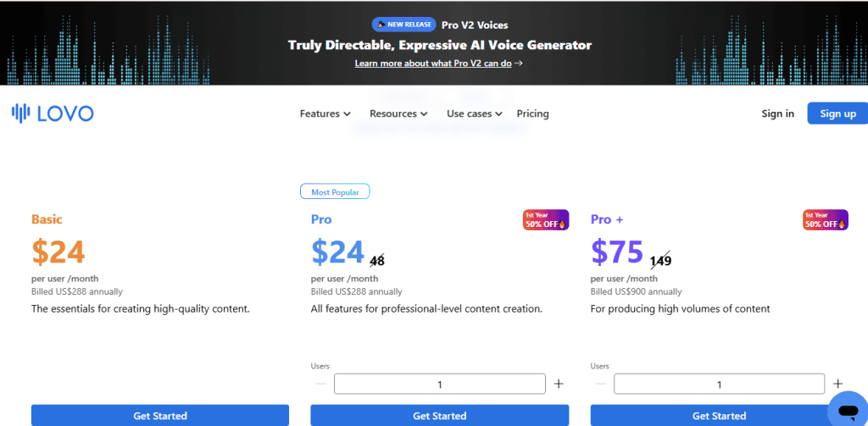Open the Use cases dropdown
This screenshot has width=868, height=426.
click(474, 113)
